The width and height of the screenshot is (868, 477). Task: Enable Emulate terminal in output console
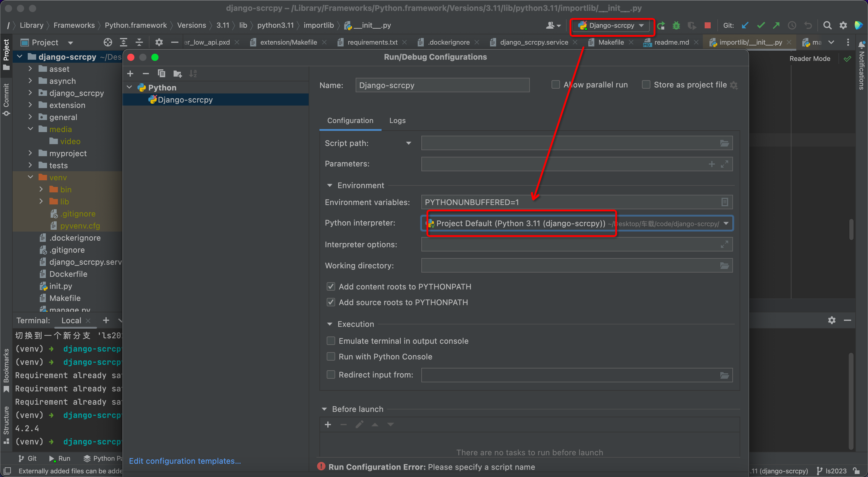tap(331, 341)
